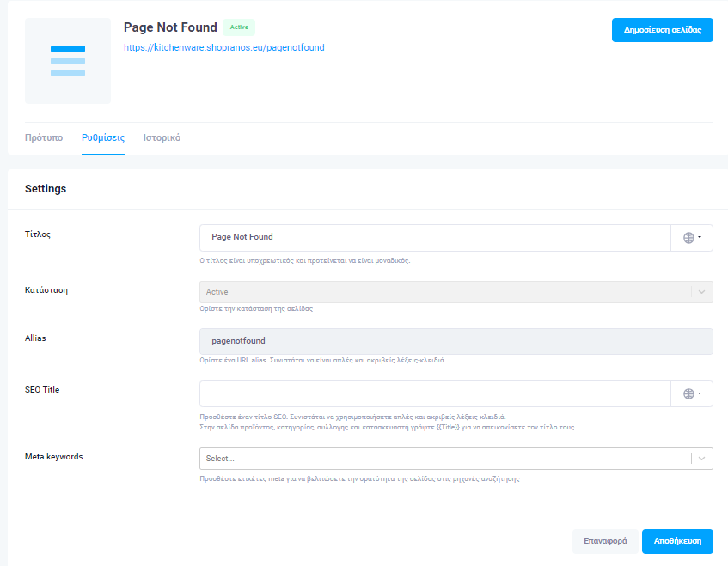Click the chevron arrow in Meta keywords field

pos(702,459)
